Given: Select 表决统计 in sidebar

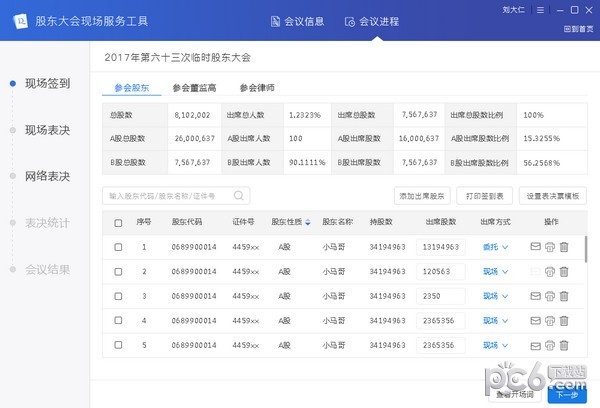Looking at the screenshot, I should [x=47, y=223].
